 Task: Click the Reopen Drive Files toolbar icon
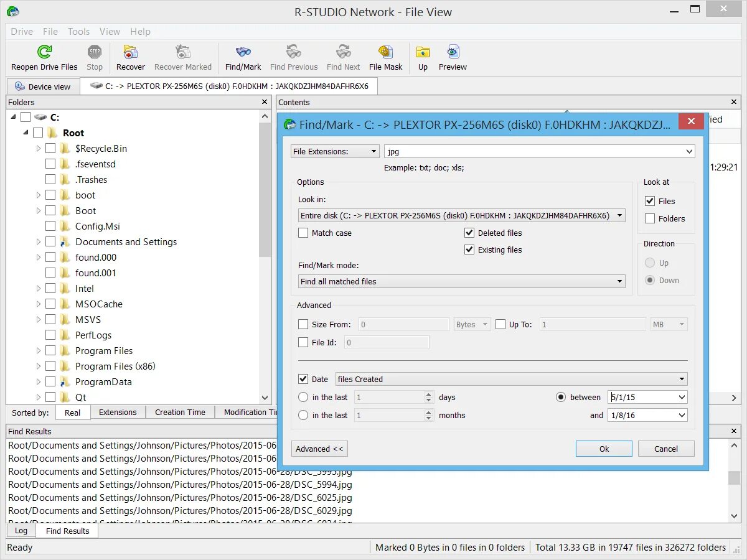pos(44,52)
